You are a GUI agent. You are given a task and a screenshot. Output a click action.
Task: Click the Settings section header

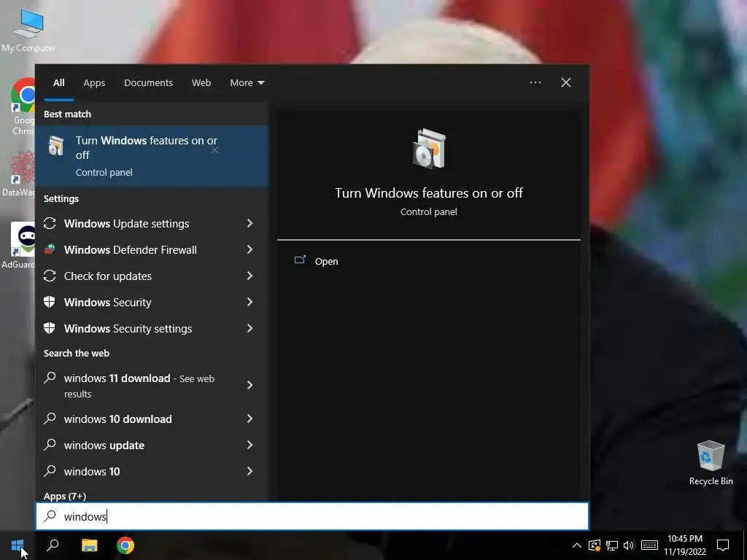[x=61, y=198]
